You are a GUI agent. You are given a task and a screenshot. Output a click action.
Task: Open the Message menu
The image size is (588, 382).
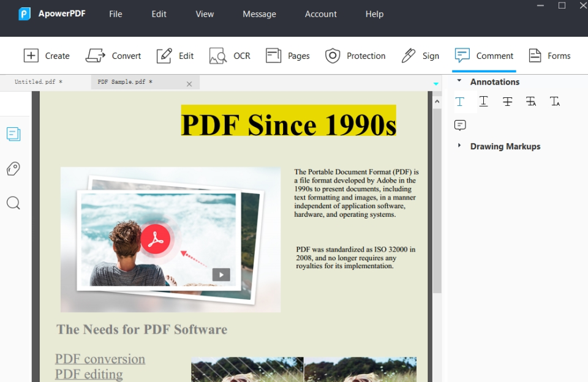[x=259, y=13]
